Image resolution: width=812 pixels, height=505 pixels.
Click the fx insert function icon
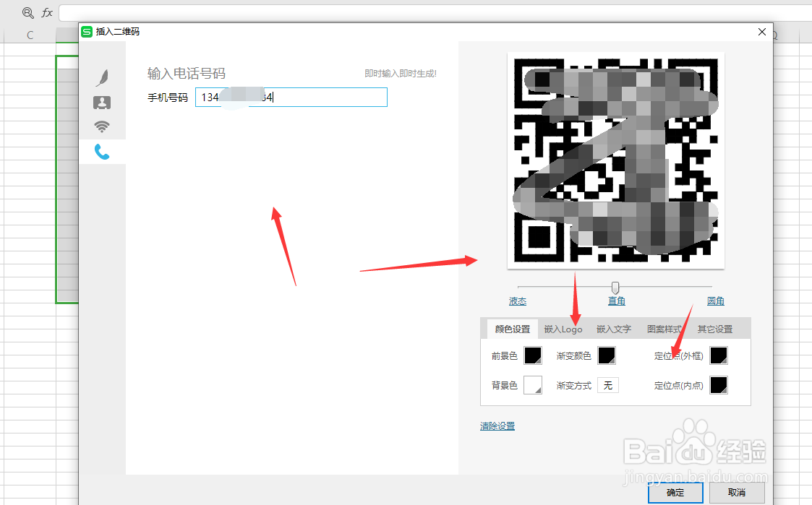(47, 13)
